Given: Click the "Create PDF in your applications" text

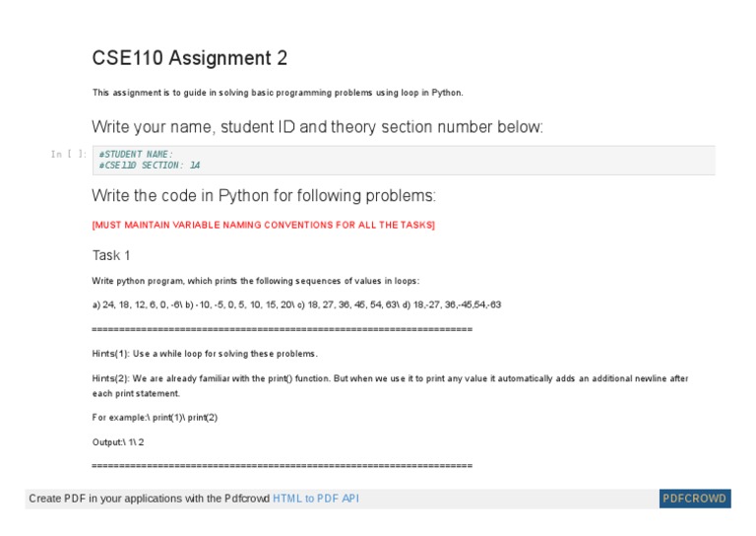Looking at the screenshot, I should click(x=149, y=499).
